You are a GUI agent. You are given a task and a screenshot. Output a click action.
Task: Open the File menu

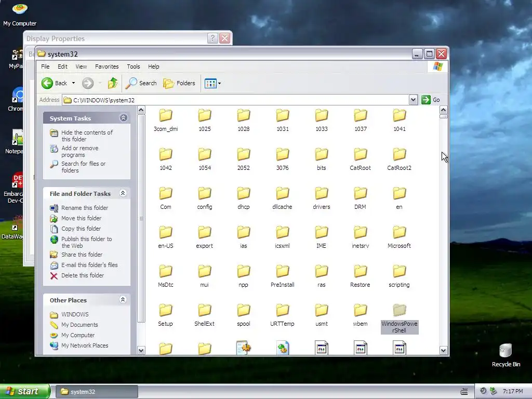coord(45,66)
